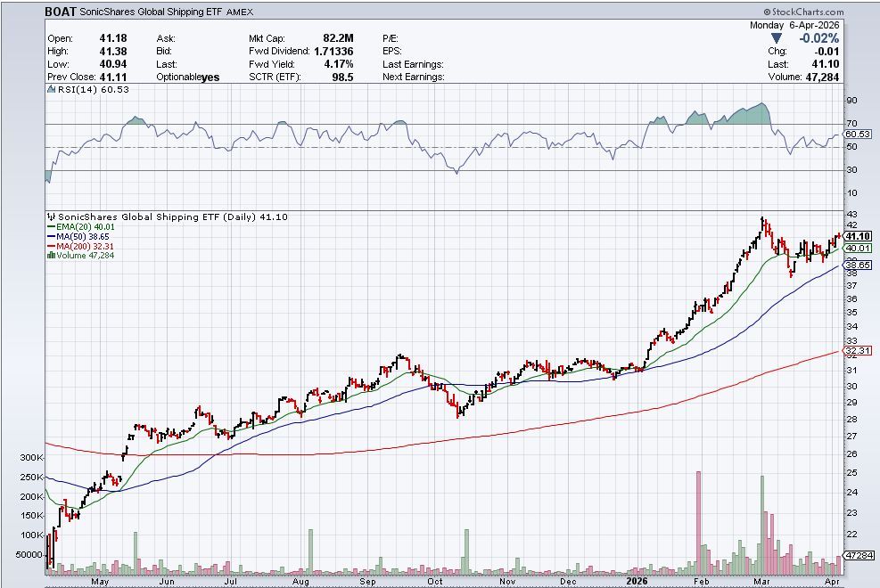Click the Volume 47,284 legend entry
The width and height of the screenshot is (880, 588).
click(x=81, y=256)
